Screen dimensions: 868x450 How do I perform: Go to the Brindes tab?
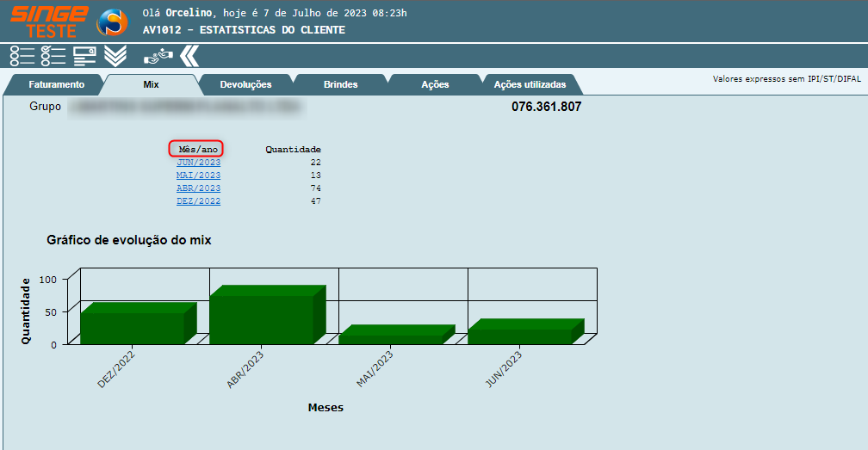[340, 85]
